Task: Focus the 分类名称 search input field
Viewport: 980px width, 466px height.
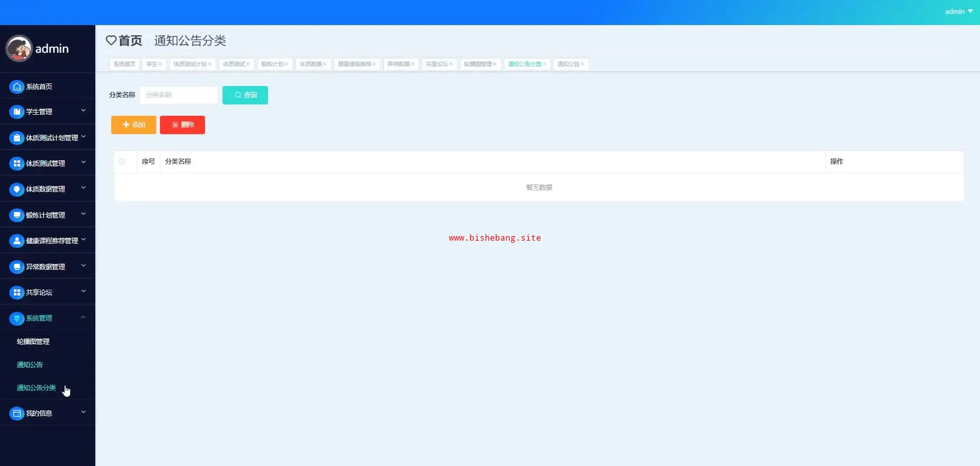Action: [x=179, y=95]
